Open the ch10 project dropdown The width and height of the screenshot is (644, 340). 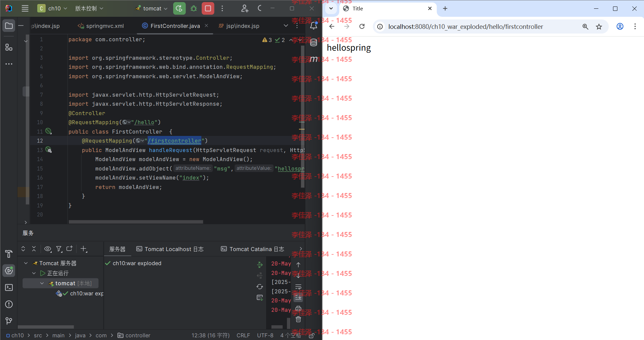52,8
